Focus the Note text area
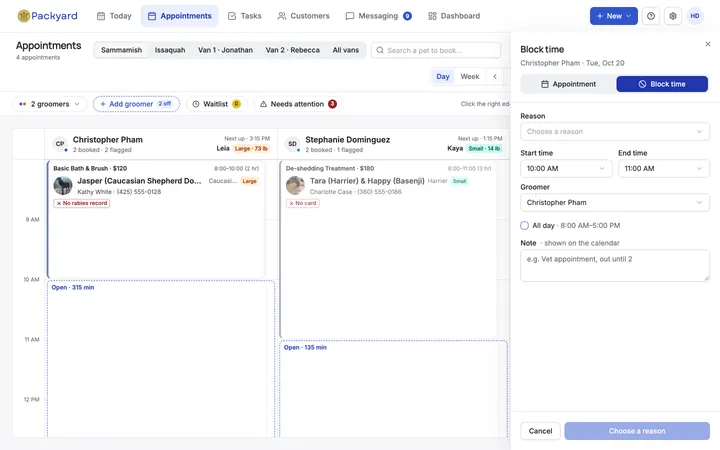Viewport: 720px width, 450px height. point(615,265)
